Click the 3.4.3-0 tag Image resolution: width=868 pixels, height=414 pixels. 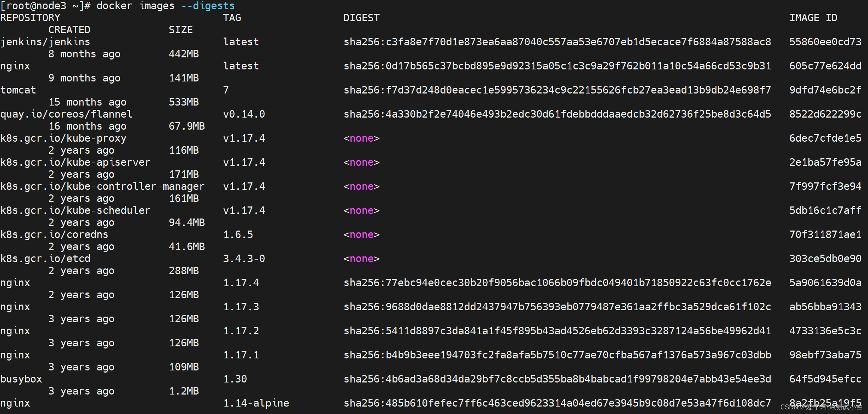click(x=244, y=259)
